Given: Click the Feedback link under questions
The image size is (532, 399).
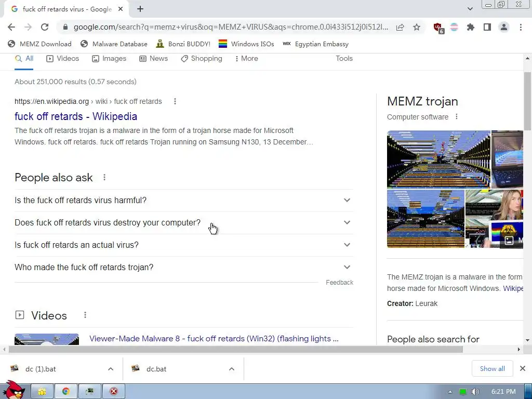Looking at the screenshot, I should pyautogui.click(x=339, y=282).
